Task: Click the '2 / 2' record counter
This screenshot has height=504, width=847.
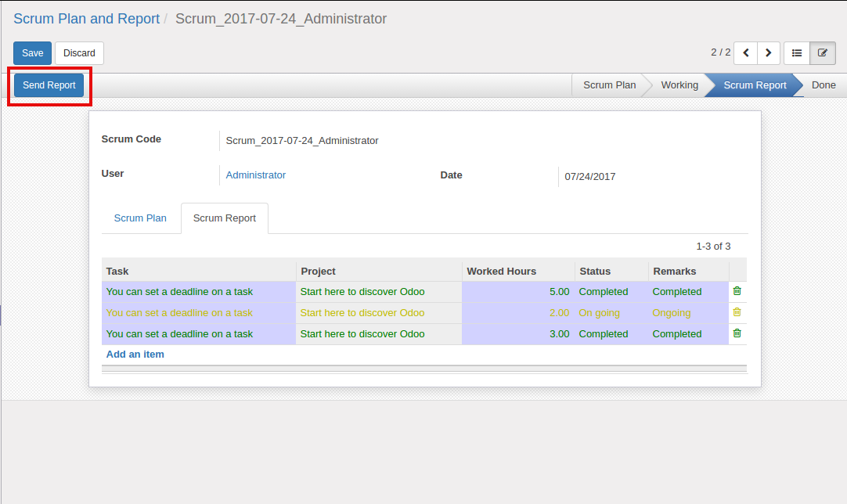Action: click(721, 52)
